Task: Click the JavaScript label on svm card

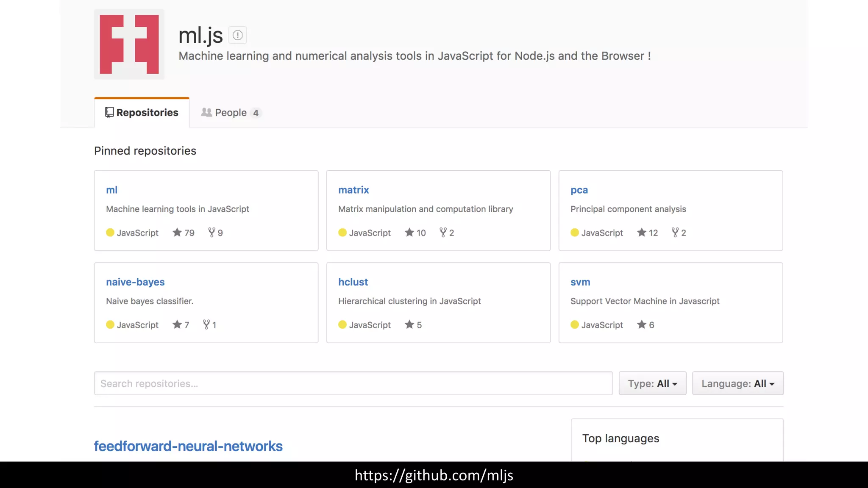Action: point(602,325)
